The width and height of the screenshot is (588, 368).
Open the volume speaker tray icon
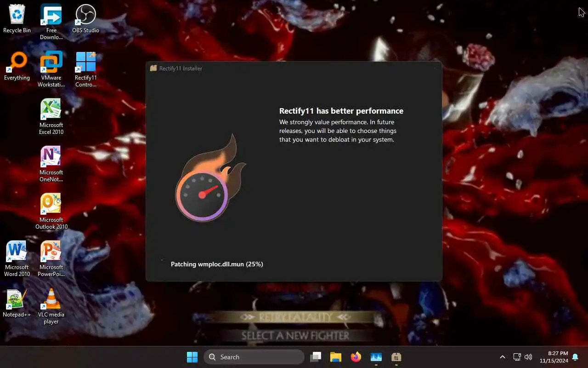point(528,357)
